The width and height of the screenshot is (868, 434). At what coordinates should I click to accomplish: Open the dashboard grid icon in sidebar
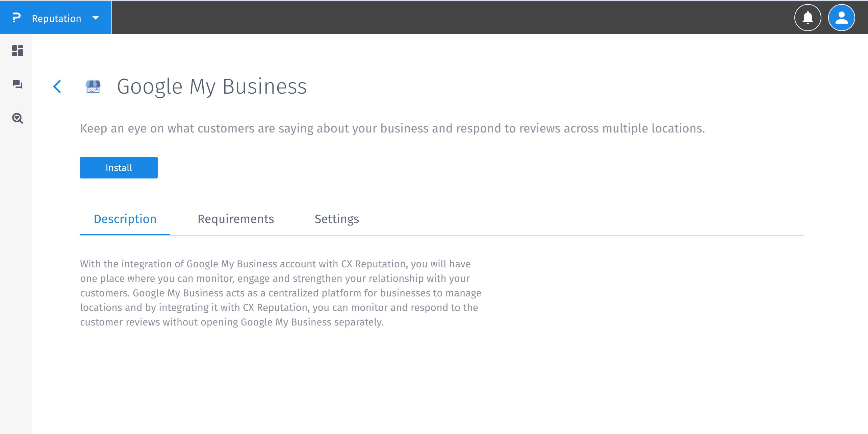18,51
